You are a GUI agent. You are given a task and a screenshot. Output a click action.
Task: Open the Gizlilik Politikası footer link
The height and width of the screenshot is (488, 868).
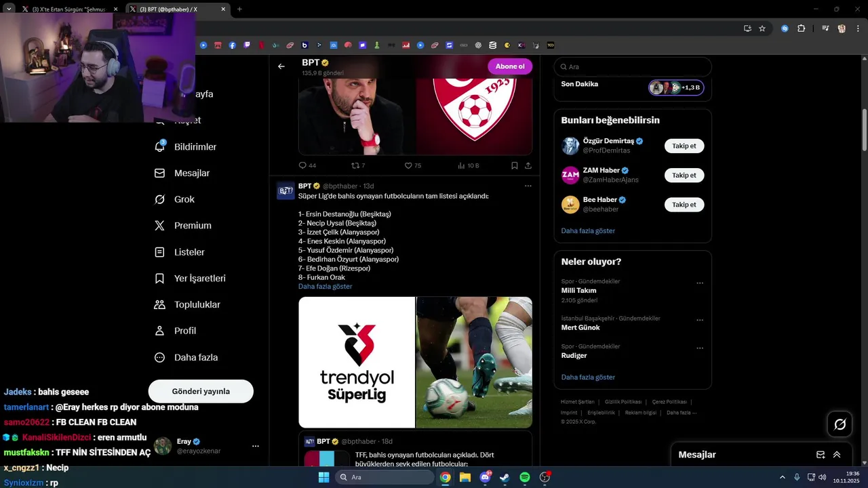[623, 402]
